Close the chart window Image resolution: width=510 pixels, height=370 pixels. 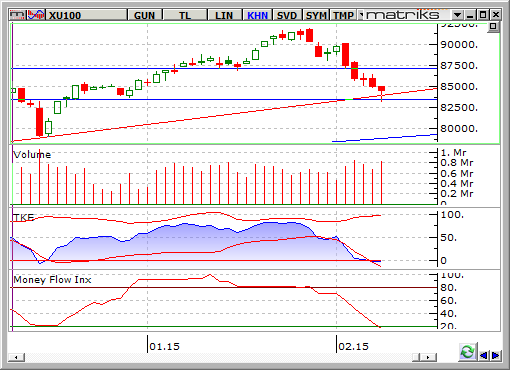click(x=496, y=15)
